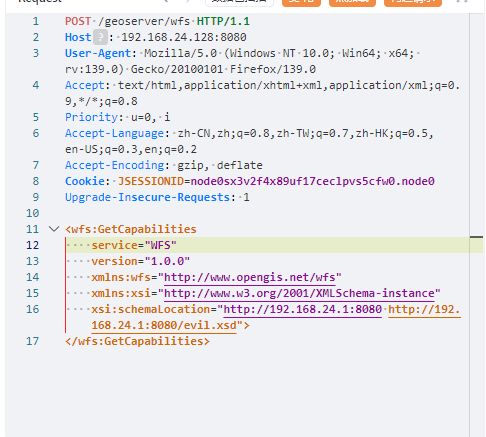Collapse the wfs:GetCapabilities block with the fold chevron
This screenshot has height=437, width=486.
[x=54, y=229]
